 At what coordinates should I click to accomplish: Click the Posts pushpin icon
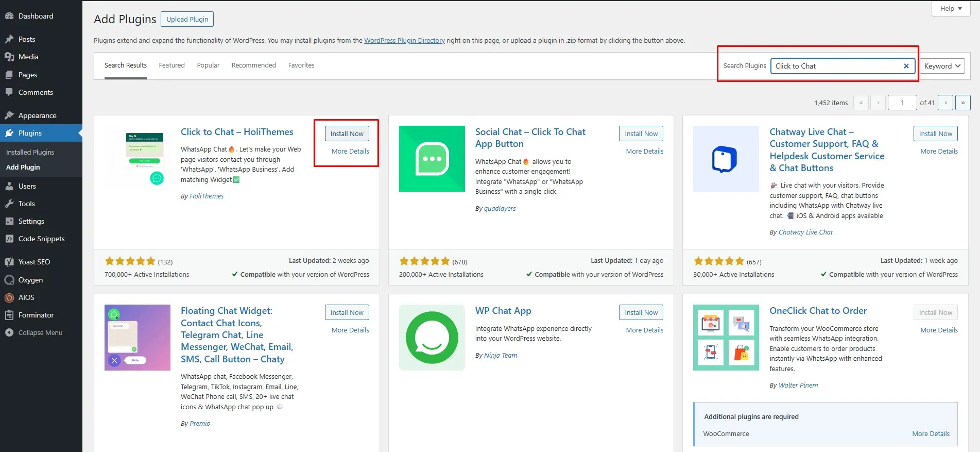pyautogui.click(x=9, y=39)
